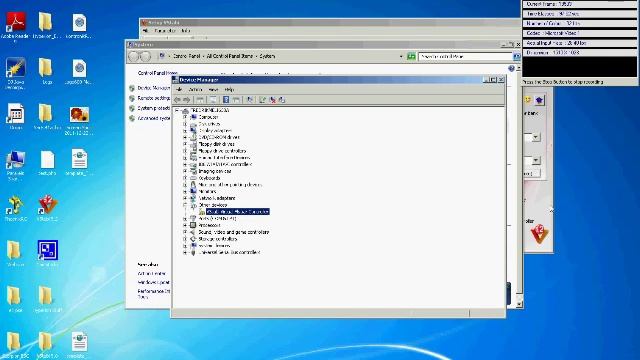Select the Monitors tree item
Viewport: 640px width, 360px height.
(x=207, y=191)
